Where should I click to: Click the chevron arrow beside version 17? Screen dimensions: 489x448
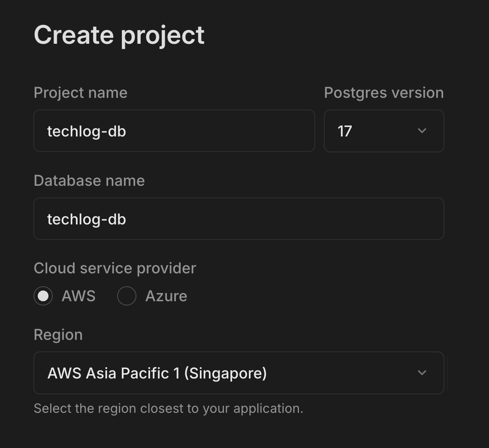click(422, 131)
